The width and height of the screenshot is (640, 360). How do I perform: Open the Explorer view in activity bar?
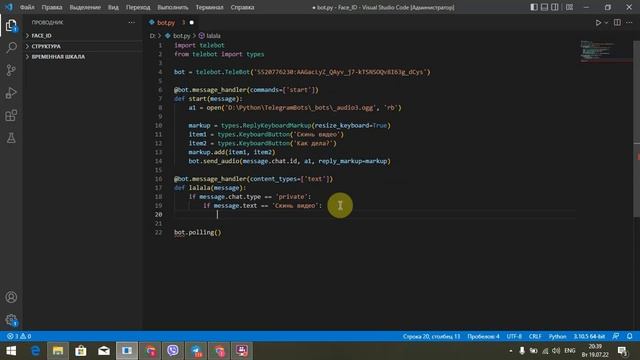click(x=11, y=25)
